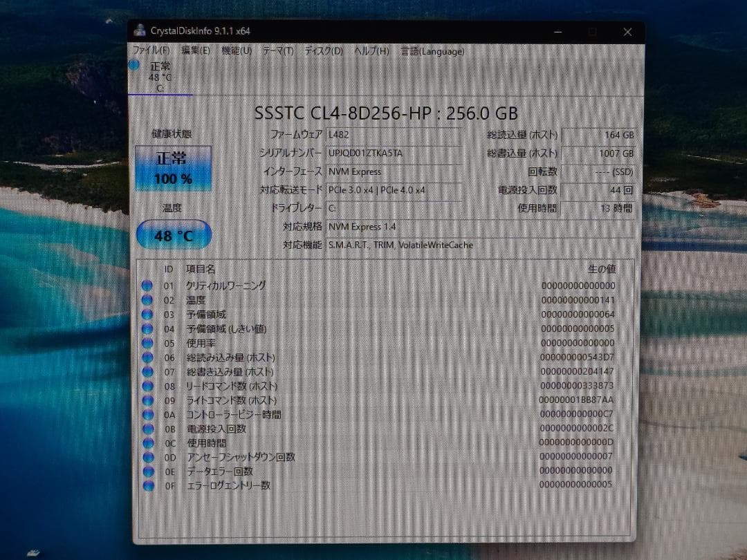Open the 言語(Language) menu
Viewport: 747px width, 560px height.
click(432, 51)
